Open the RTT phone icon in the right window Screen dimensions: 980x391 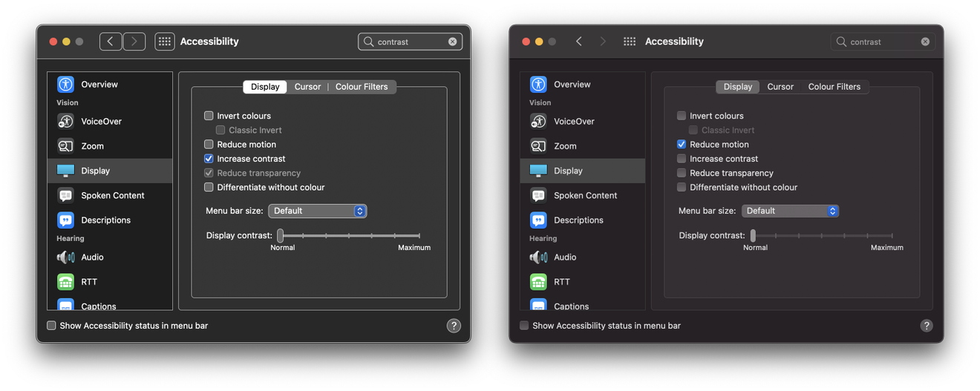538,282
